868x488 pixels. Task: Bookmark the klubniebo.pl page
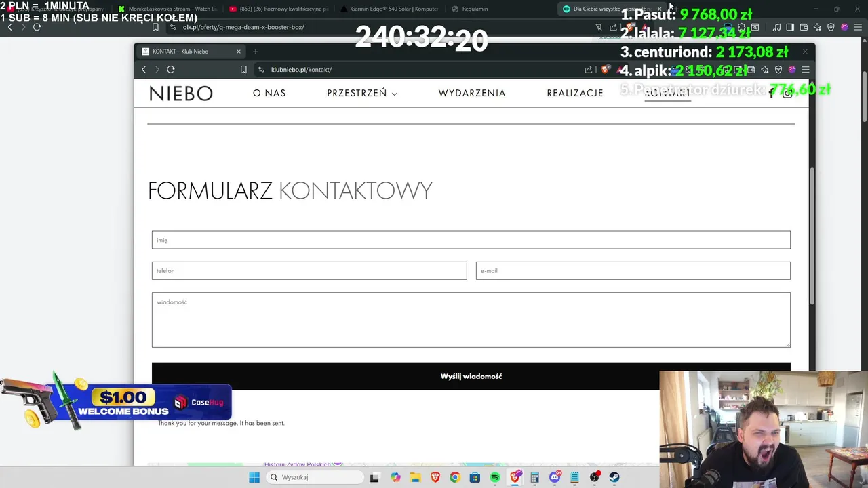[x=243, y=70]
